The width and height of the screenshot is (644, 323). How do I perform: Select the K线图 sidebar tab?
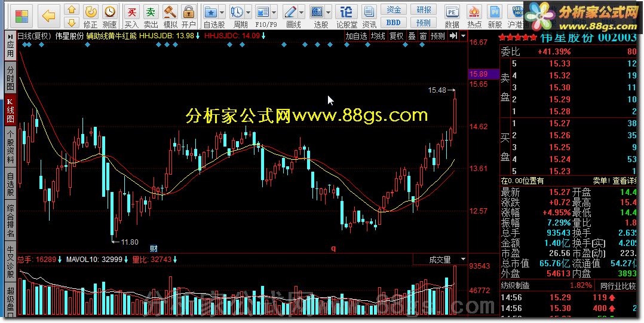10,110
